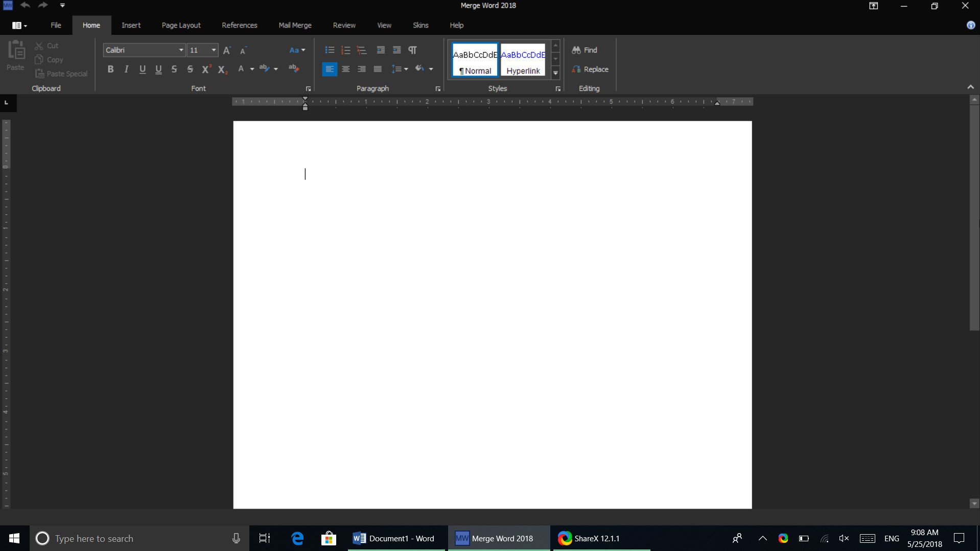This screenshot has width=980, height=551.
Task: Click the Find button
Action: 585,50
